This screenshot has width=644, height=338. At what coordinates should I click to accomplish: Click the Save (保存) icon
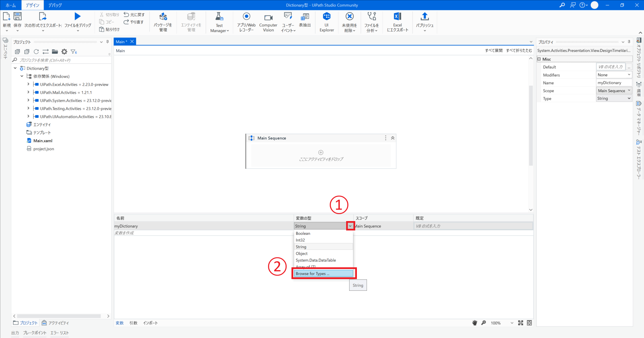(17, 16)
